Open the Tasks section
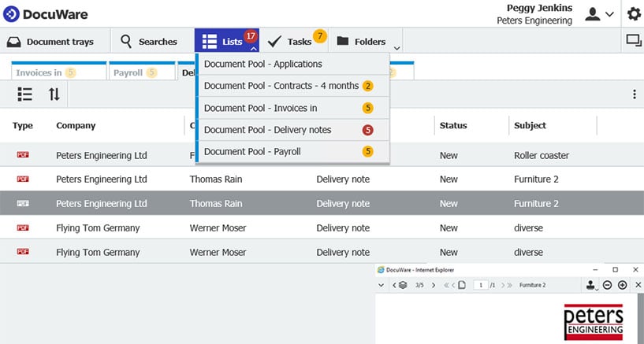The image size is (644, 344). point(290,42)
